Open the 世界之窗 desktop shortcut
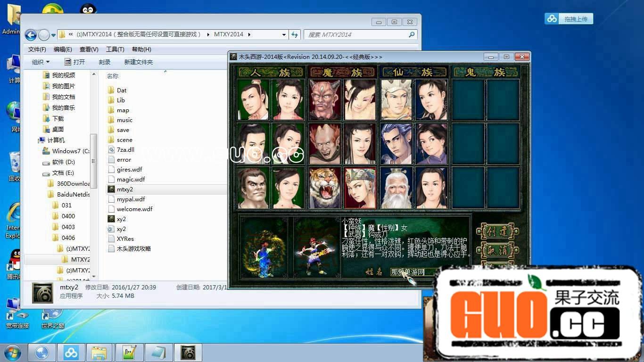 click(52, 317)
